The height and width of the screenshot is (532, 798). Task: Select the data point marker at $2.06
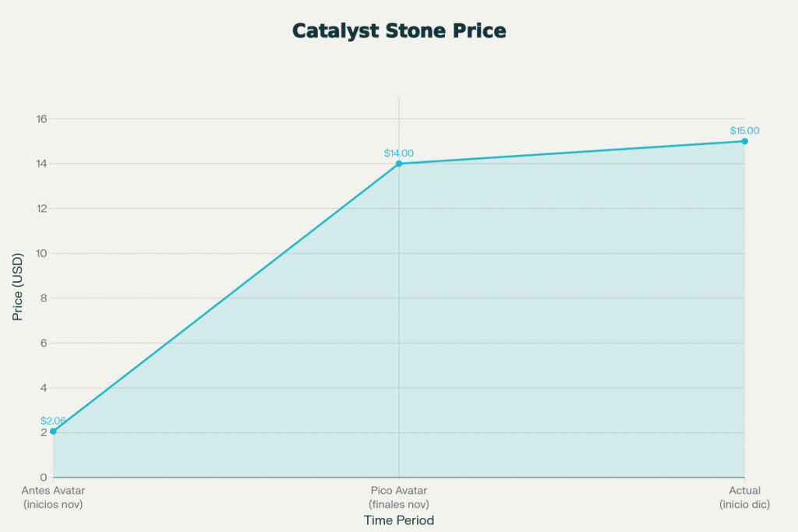click(53, 431)
